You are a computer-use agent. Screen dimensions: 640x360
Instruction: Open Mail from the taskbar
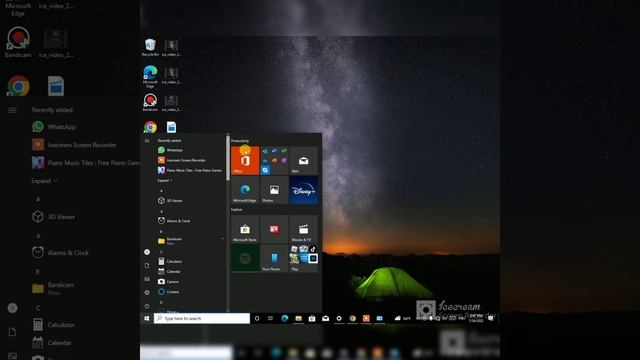325,318
